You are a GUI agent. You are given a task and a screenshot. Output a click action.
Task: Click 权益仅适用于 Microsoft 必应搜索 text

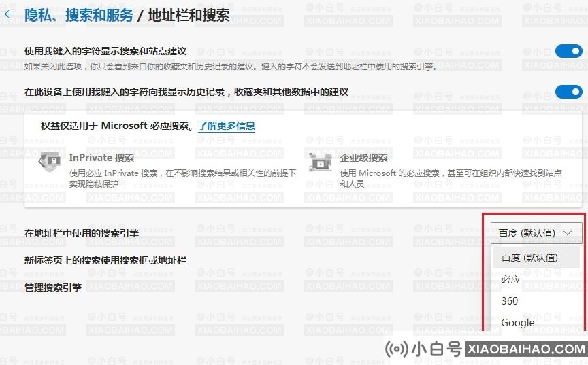(117, 126)
